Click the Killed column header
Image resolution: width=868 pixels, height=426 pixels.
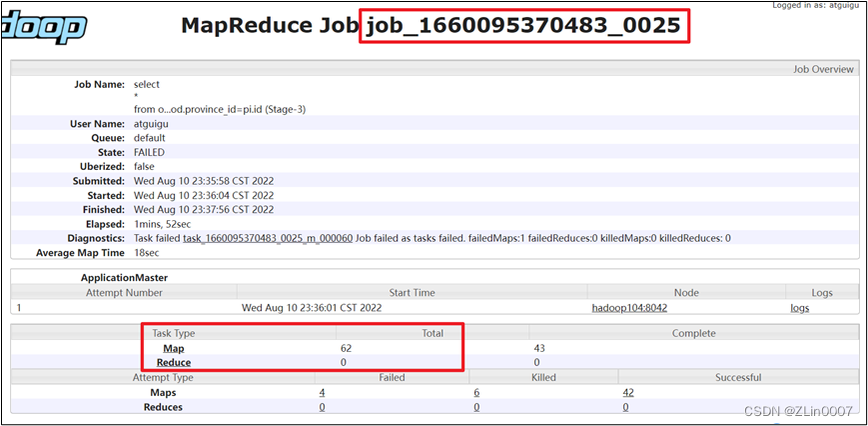[x=543, y=378]
